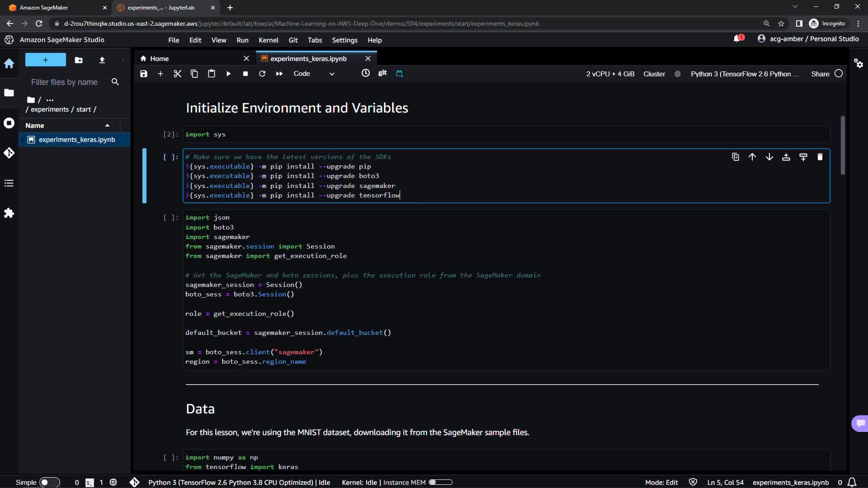Click the Filter files by name field
Image resolution: width=868 pixels, height=488 pixels.
tap(64, 82)
